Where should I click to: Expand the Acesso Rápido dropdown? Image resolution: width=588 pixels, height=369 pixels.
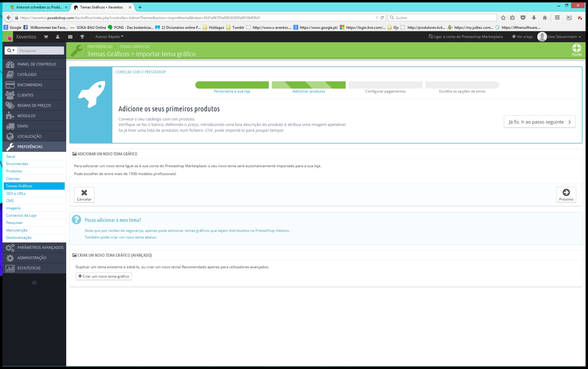(109, 37)
